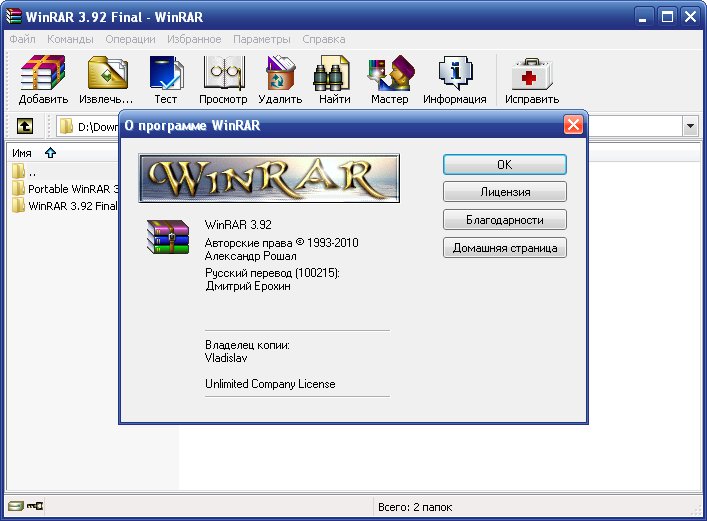The height and width of the screenshot is (521, 707).
Task: Click the sort arrow next to Имя column
Action: pyautogui.click(x=50, y=153)
